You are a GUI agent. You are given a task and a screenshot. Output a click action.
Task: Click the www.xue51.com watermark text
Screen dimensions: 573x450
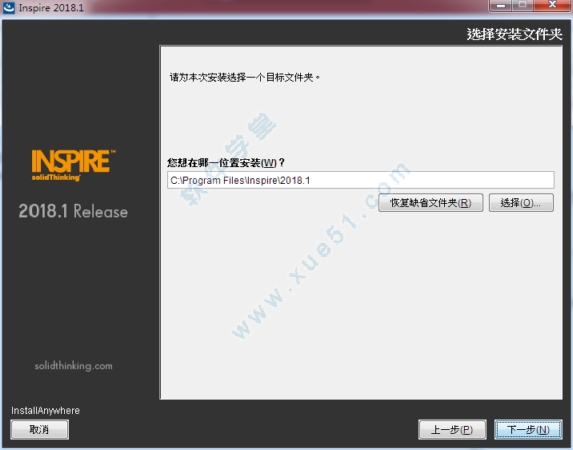click(x=320, y=251)
